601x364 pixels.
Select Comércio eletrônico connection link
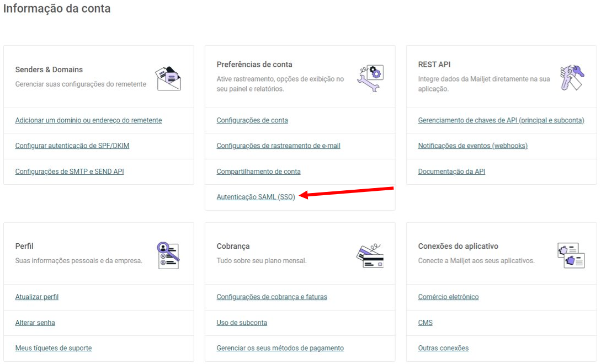pyautogui.click(x=448, y=297)
